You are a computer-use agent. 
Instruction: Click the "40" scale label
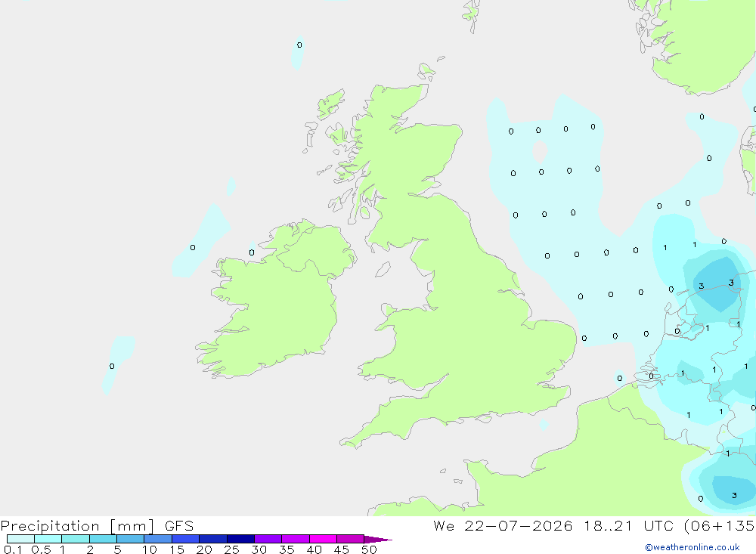click(314, 549)
